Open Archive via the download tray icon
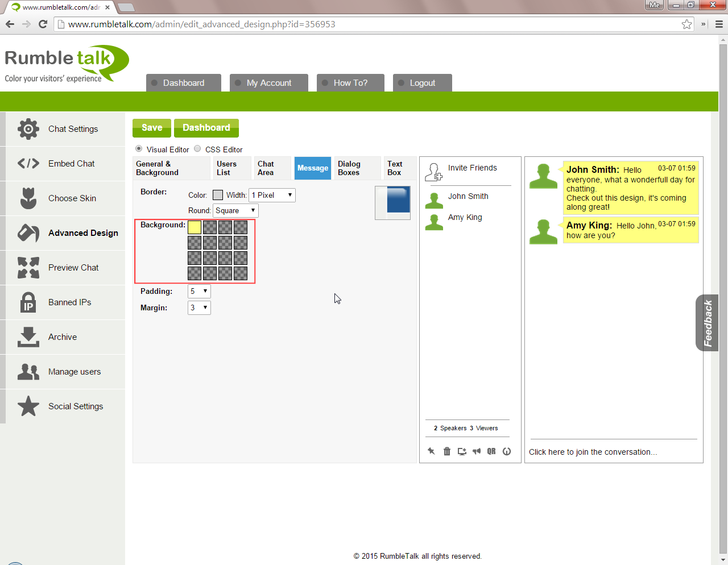The image size is (728, 565). coord(28,337)
